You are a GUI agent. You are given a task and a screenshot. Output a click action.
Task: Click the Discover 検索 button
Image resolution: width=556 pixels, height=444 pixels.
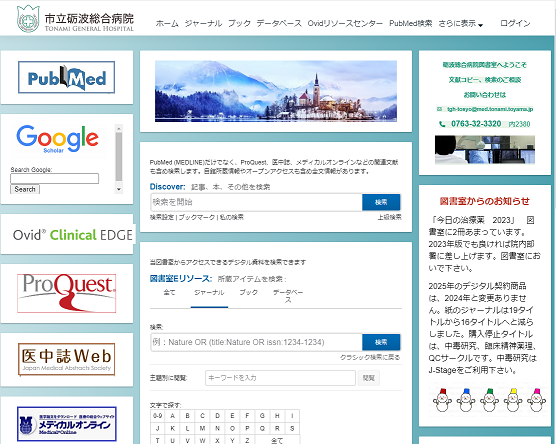[x=381, y=202]
